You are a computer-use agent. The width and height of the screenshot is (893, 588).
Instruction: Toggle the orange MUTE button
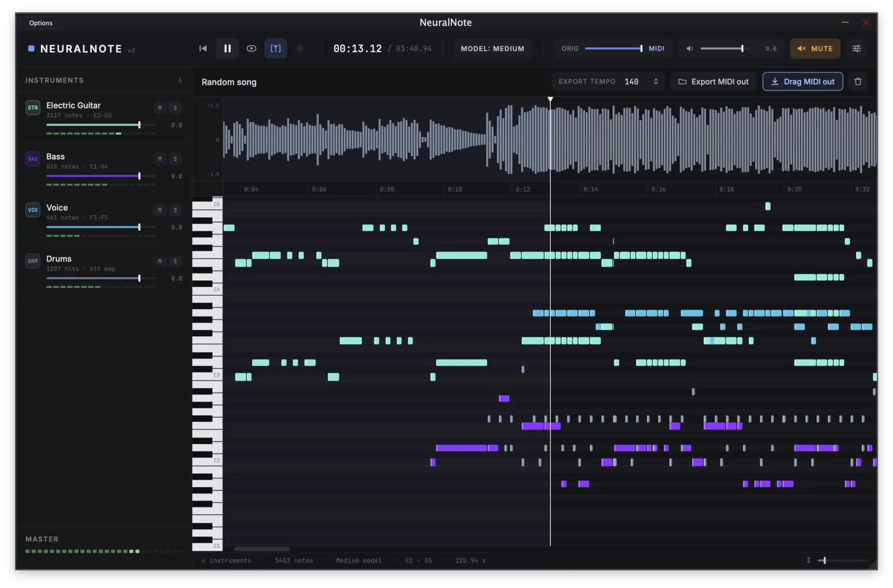coord(815,49)
